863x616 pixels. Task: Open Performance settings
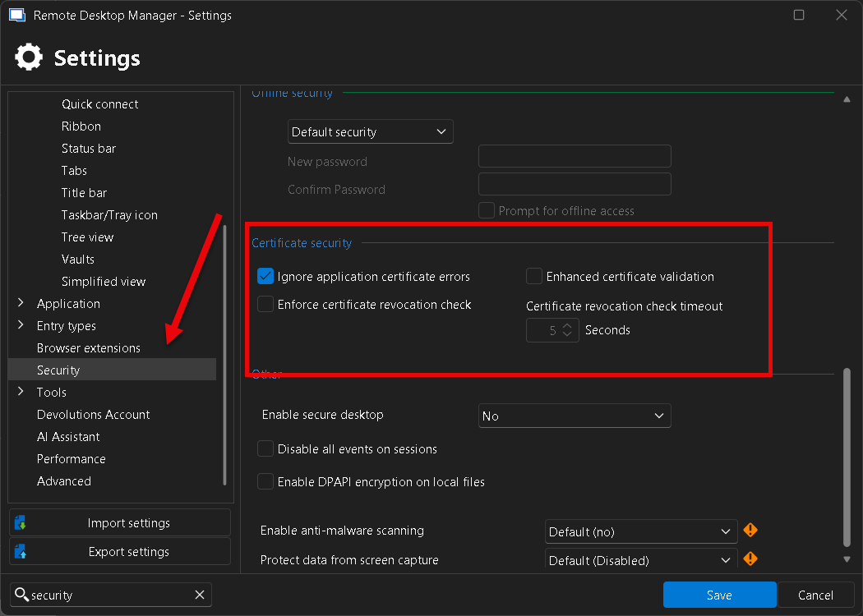pyautogui.click(x=71, y=458)
